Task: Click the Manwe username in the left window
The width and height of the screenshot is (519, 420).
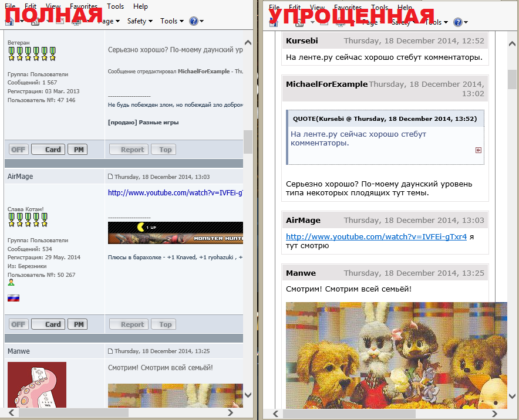Action: (x=19, y=351)
